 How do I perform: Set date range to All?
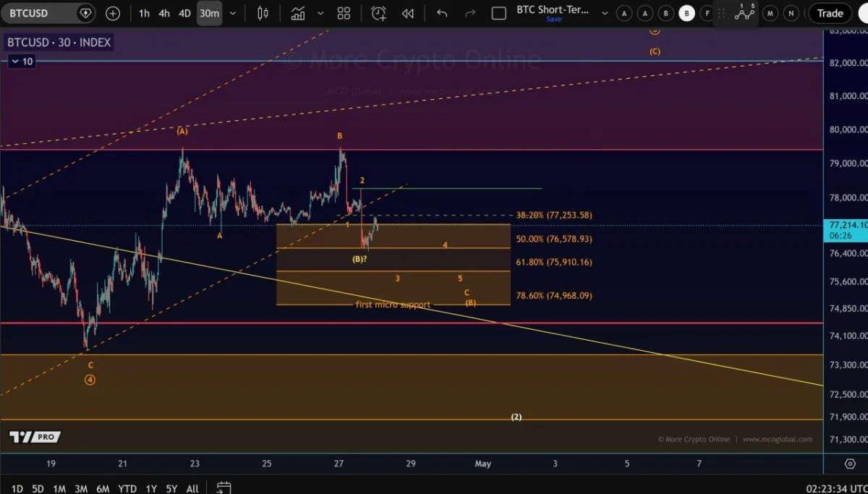tap(192, 488)
